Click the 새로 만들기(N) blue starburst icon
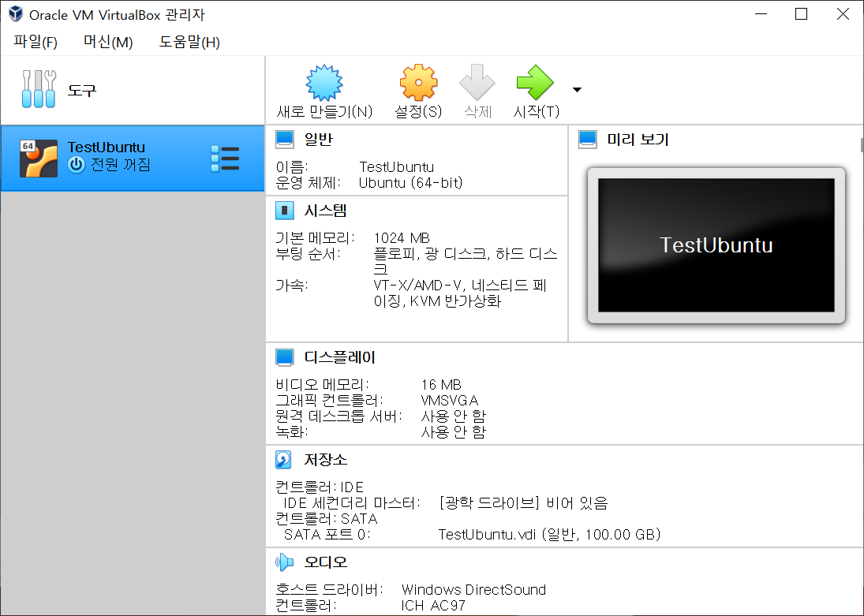The width and height of the screenshot is (864, 616). tap(324, 83)
